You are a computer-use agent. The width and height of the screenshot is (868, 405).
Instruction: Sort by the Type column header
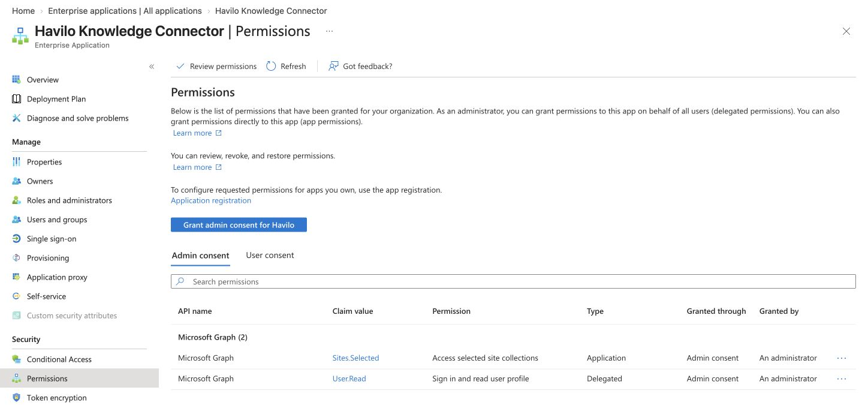[x=595, y=311]
